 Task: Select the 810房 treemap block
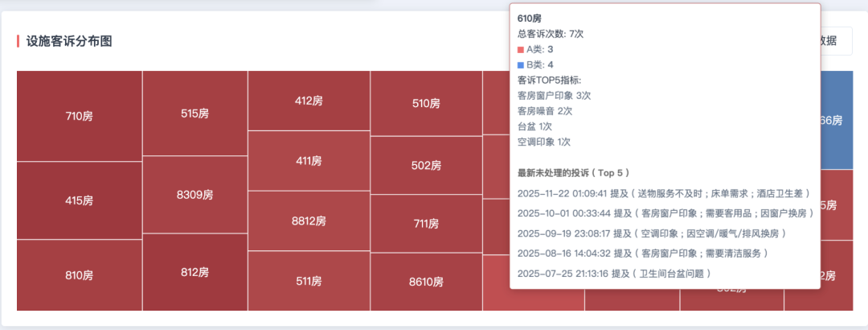[80, 275]
